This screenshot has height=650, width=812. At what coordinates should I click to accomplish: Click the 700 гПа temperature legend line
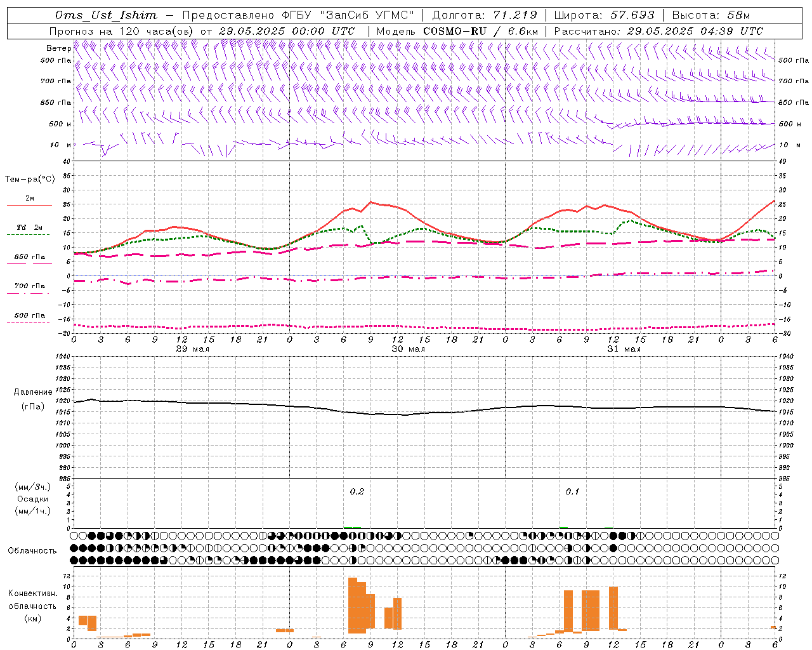29,293
